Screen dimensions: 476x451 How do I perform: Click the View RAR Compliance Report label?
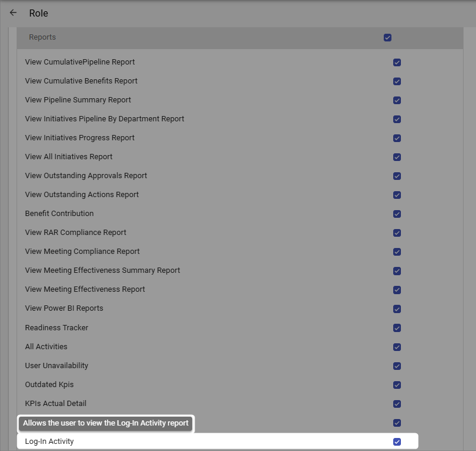(75, 233)
